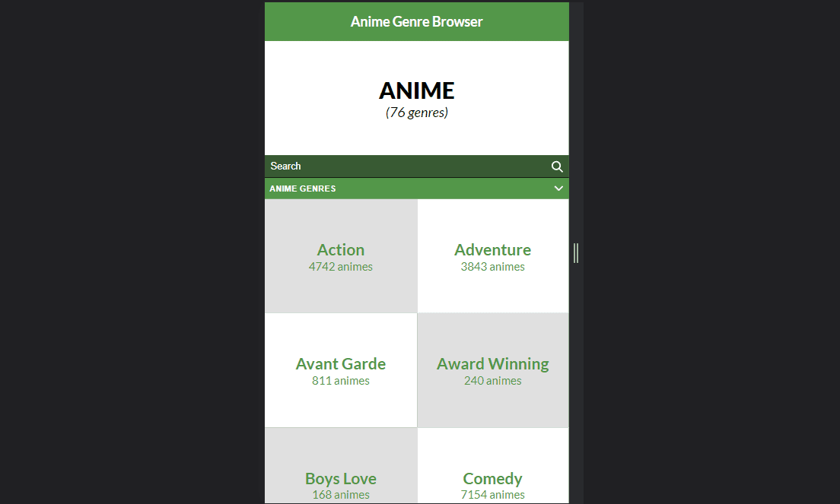840x504 pixels.
Task: Click the 3843 animes count
Action: [x=492, y=267]
